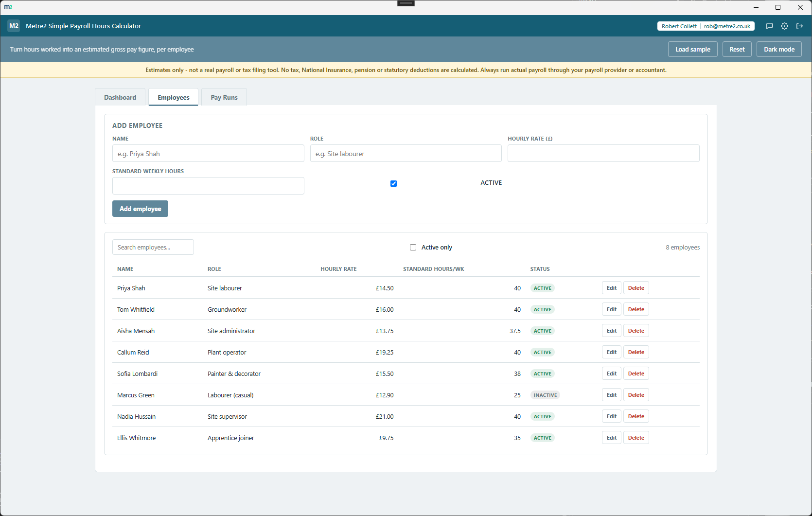Viewport: 812px width, 516px height.
Task: Edit Sofia Lombardi's record
Action: point(612,374)
